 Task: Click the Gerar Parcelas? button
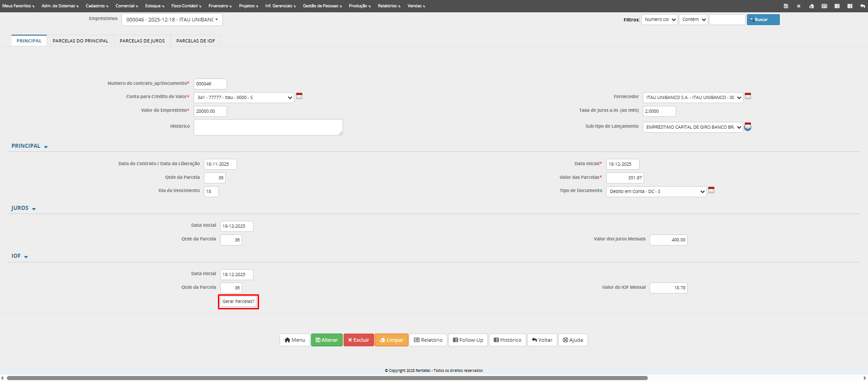tap(238, 302)
